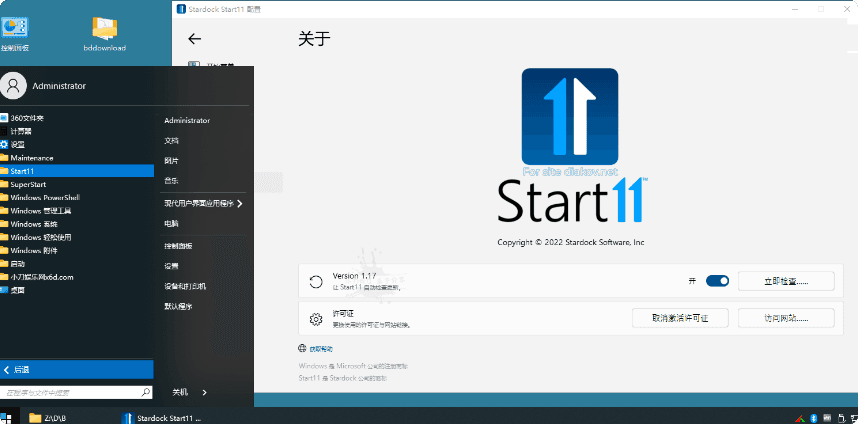Open 图片 in start menu right column
Image resolution: width=858 pixels, height=424 pixels.
171,161
